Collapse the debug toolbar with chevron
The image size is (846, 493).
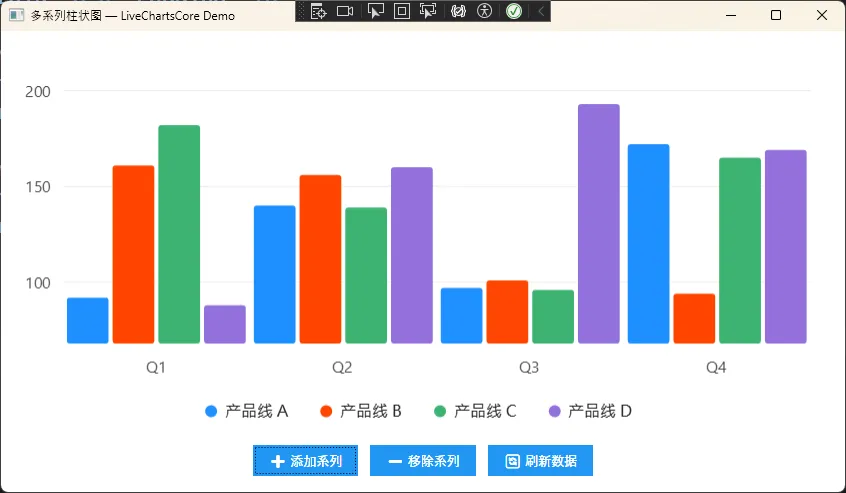[x=540, y=11]
